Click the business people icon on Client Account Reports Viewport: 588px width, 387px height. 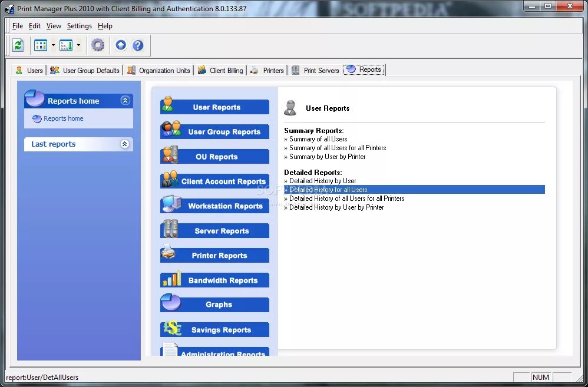coord(170,179)
